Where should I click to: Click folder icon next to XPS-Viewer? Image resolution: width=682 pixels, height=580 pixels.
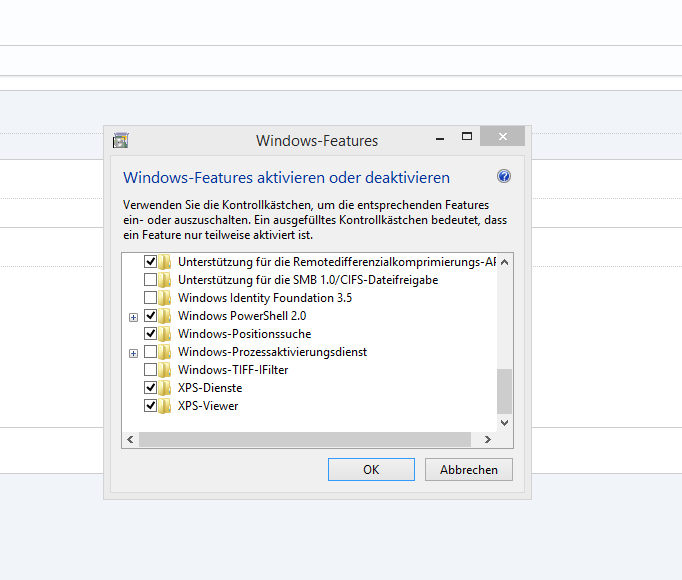[x=164, y=406]
